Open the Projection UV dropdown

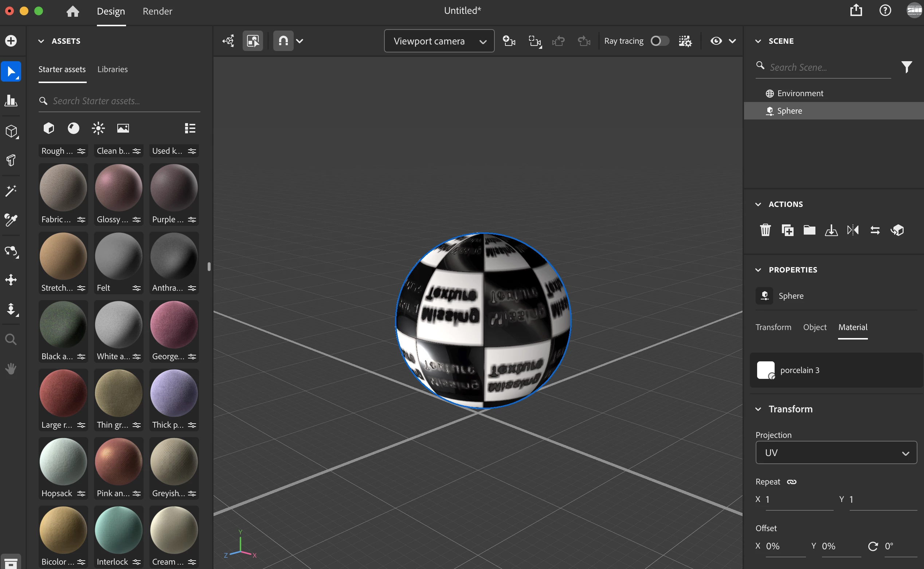[835, 453]
